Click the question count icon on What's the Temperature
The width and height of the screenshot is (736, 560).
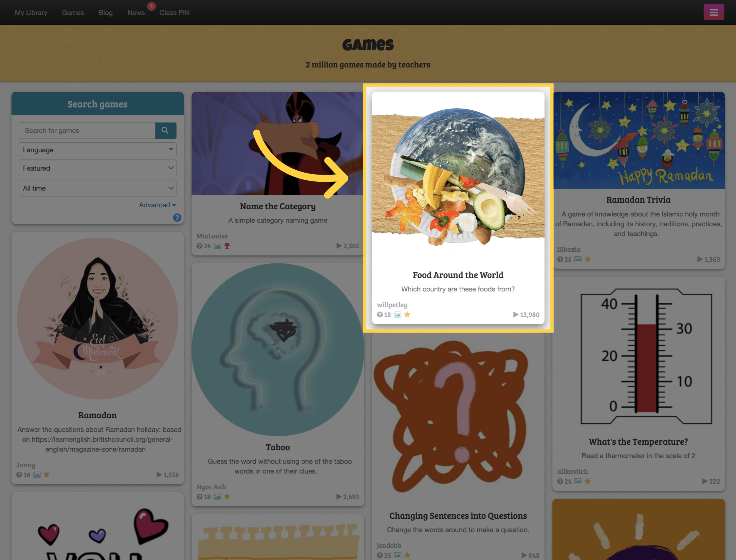pyautogui.click(x=560, y=481)
